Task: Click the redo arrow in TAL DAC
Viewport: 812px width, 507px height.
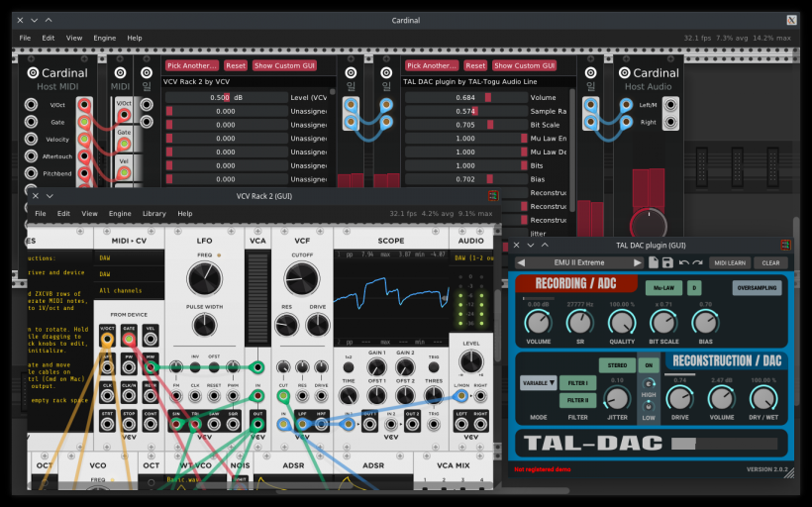Action: [697, 262]
